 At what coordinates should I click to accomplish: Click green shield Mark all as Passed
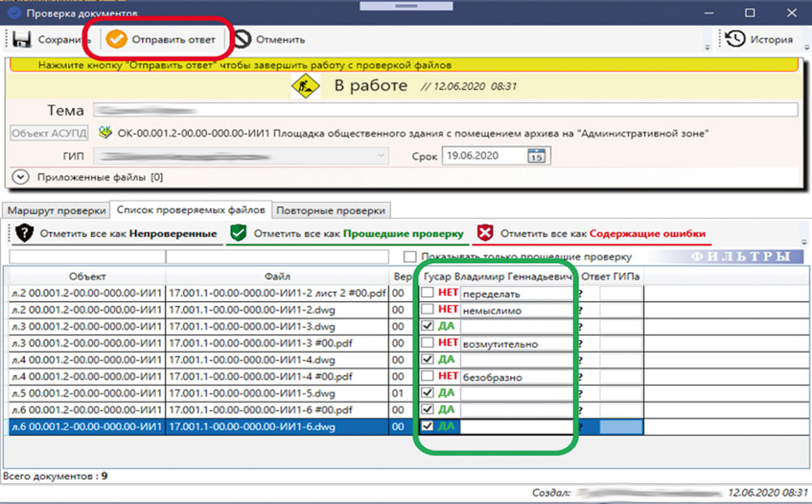(x=238, y=234)
